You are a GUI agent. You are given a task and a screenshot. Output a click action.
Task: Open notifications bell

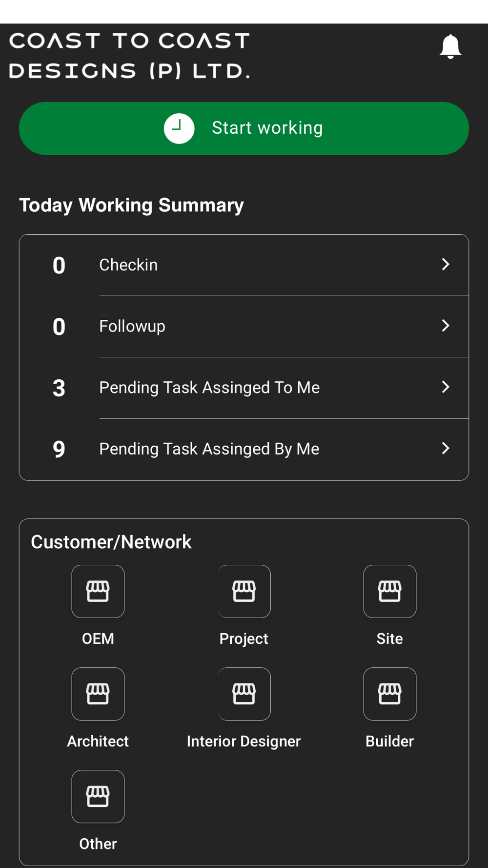[450, 47]
